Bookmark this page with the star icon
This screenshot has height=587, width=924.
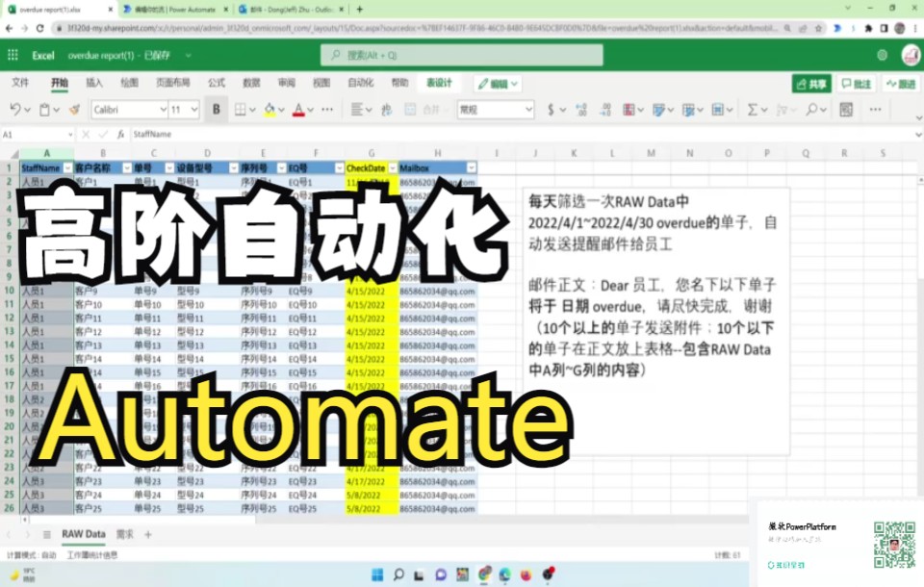819,28
